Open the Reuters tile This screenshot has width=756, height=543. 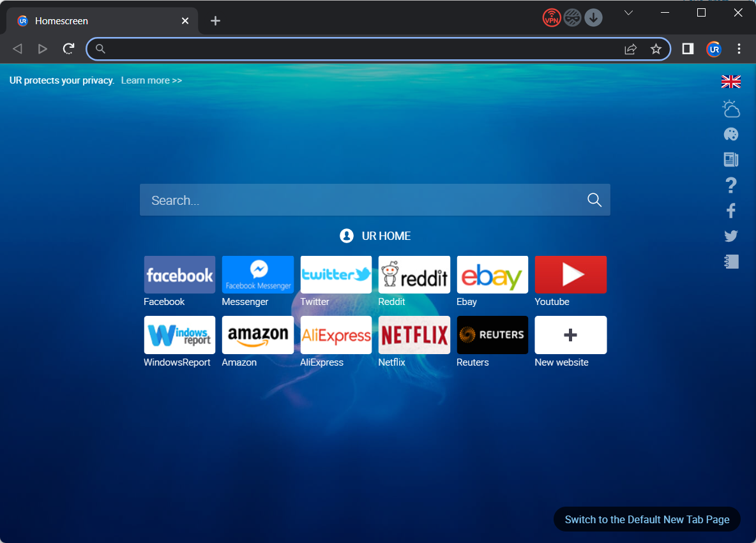coord(492,335)
